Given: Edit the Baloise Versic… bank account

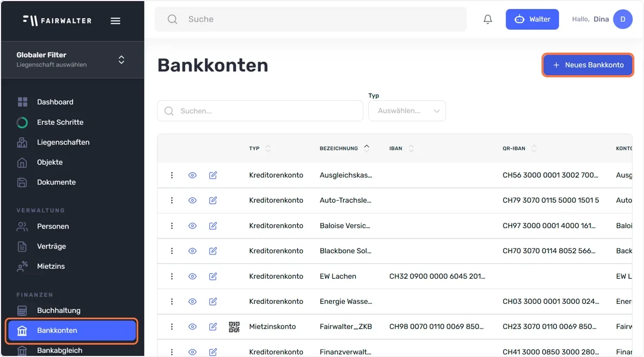Looking at the screenshot, I should tap(213, 225).
